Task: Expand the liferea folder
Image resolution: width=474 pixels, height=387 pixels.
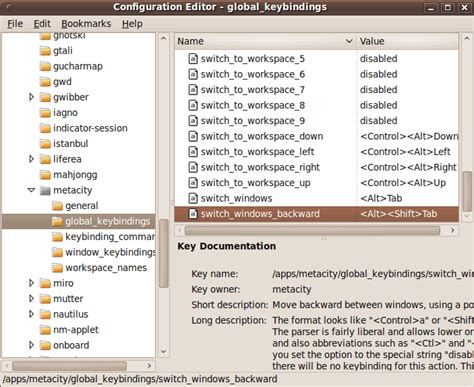Action: click(x=31, y=159)
